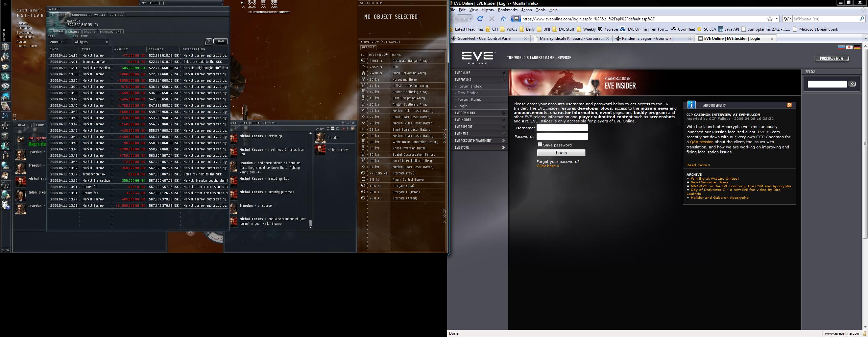The width and height of the screenshot is (868, 337).
Task: Expand the EVE Support menu section
Action: [503, 127]
